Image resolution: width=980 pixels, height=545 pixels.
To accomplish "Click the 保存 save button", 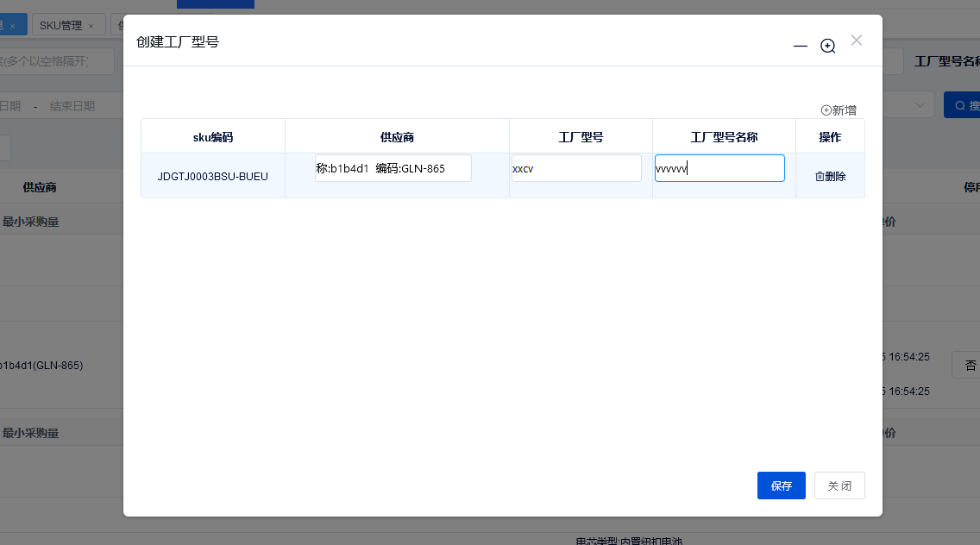I will coord(781,485).
